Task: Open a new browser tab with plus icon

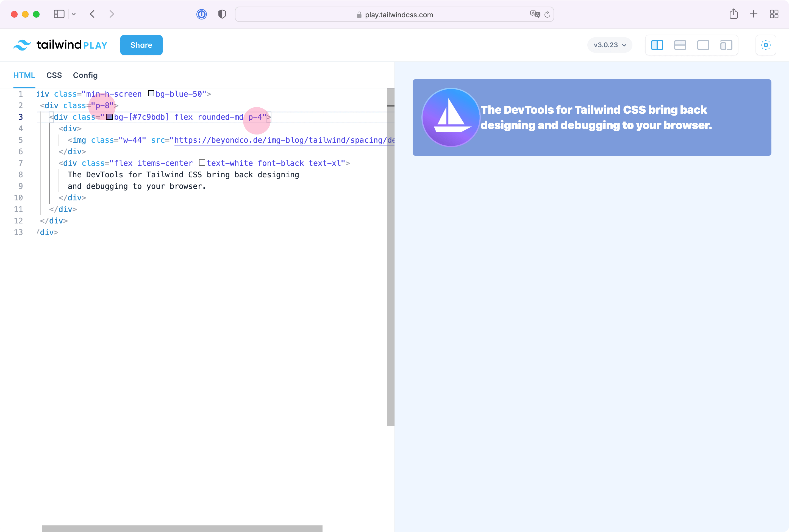Action: pyautogui.click(x=753, y=14)
